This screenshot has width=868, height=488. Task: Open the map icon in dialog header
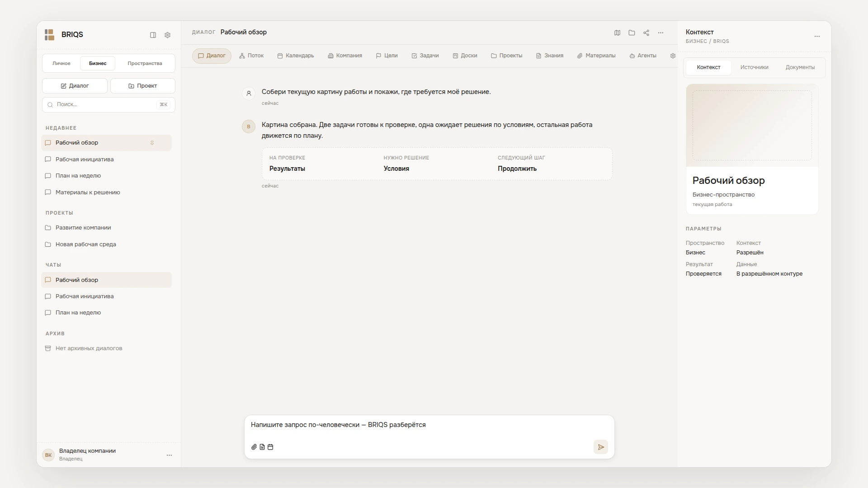point(617,33)
